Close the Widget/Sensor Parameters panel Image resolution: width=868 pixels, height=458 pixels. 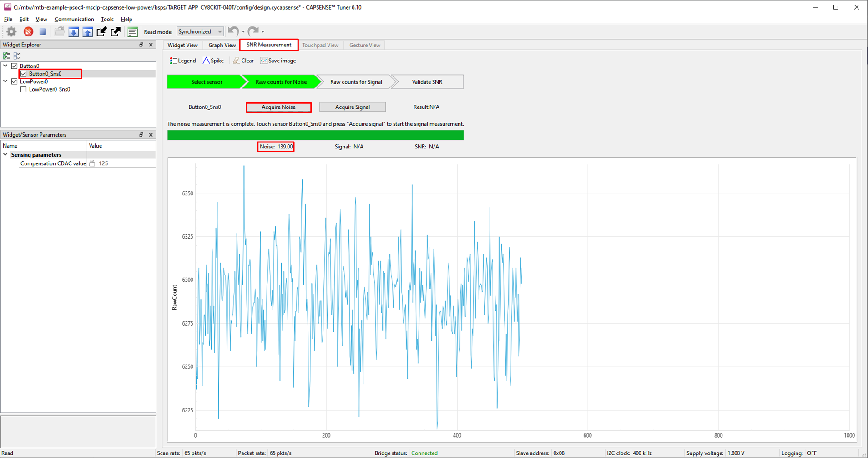[151, 135]
